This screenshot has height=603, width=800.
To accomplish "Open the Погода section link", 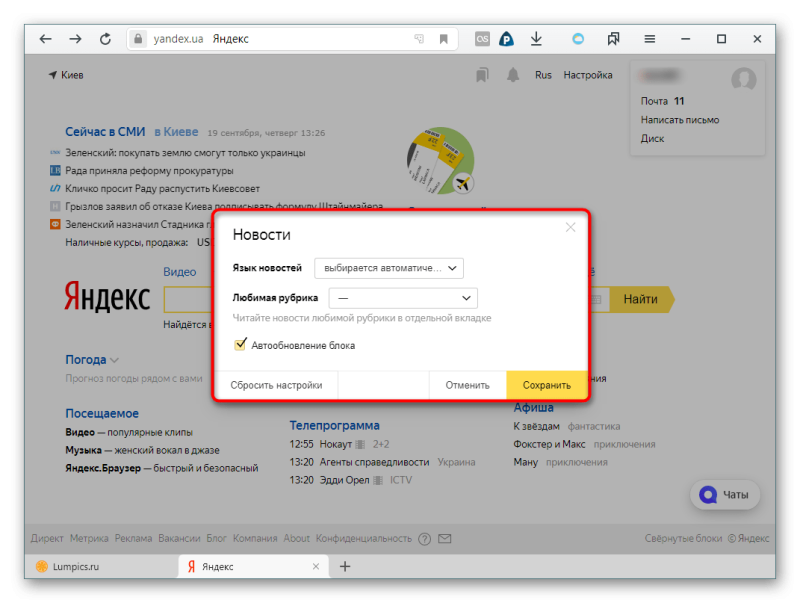I will coord(86,360).
